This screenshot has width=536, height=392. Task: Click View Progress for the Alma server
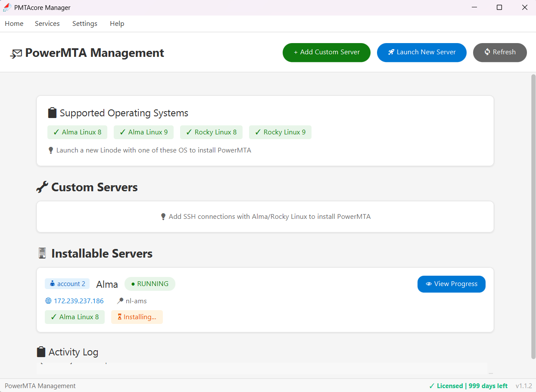tap(451, 284)
